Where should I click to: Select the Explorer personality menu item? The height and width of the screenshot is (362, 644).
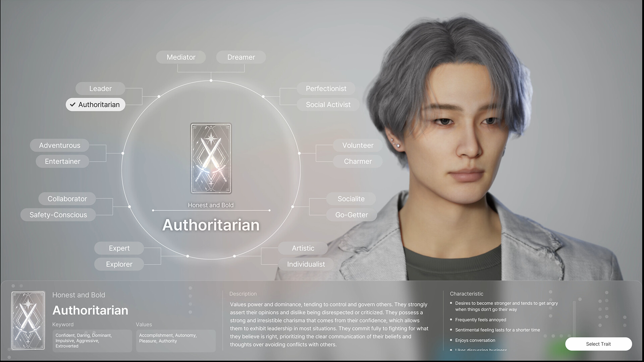pos(119,264)
